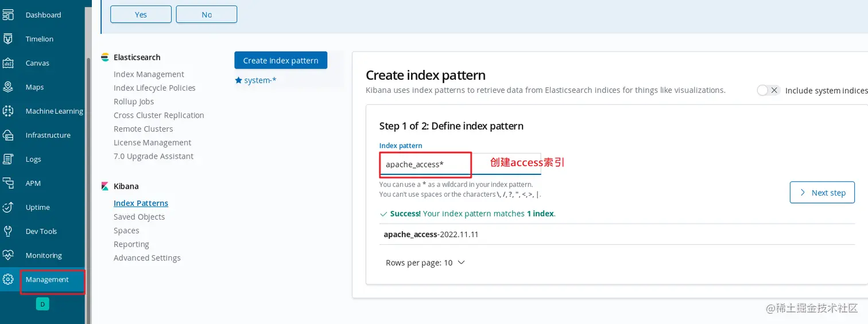The width and height of the screenshot is (868, 324).
Task: Select Machine Learning menu entry
Action: tap(54, 111)
